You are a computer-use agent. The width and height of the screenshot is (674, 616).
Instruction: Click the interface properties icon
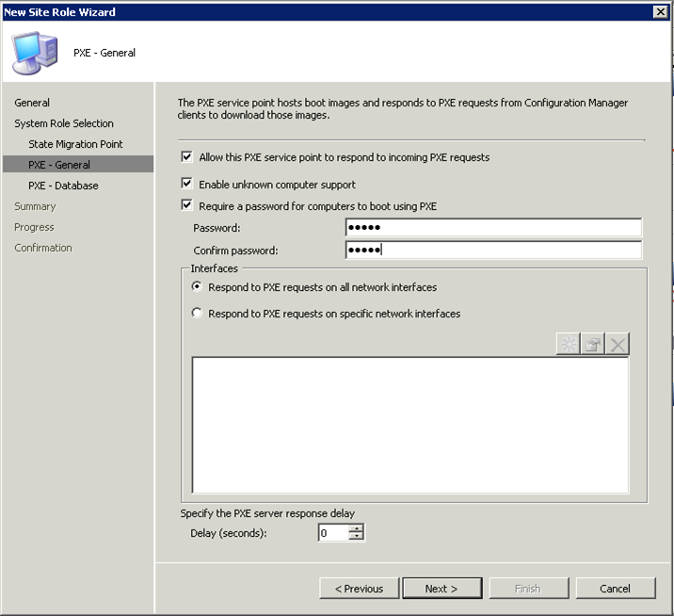593,344
